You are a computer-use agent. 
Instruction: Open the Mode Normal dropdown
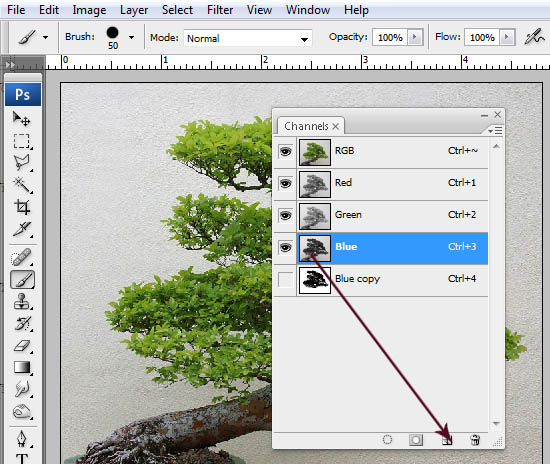coord(248,38)
